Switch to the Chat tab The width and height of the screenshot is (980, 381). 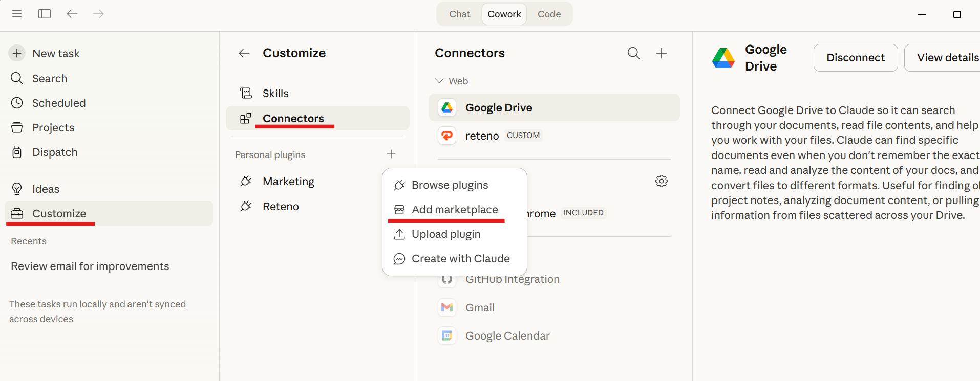(459, 14)
